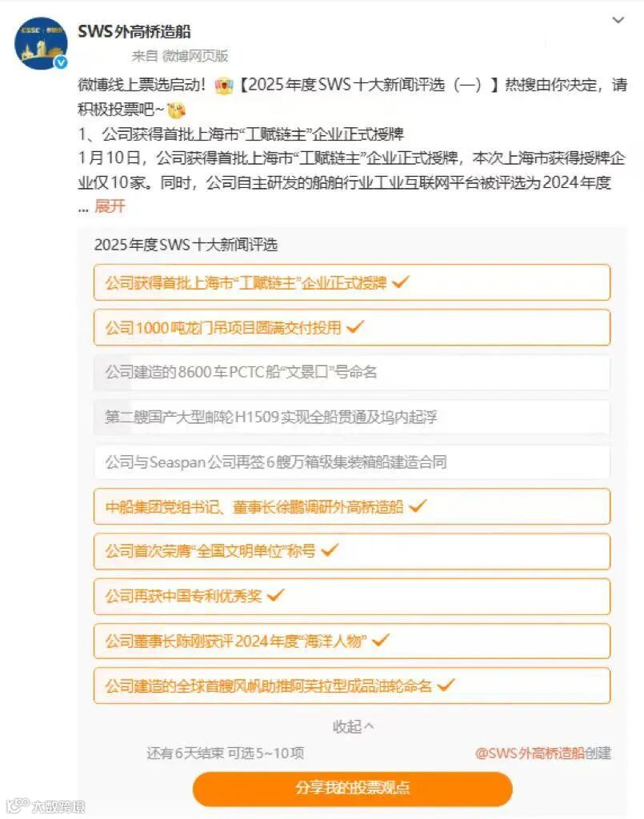Select the 8600车PCTC船 poll option
Image resolution: width=644 pixels, height=819 pixels.
point(352,373)
